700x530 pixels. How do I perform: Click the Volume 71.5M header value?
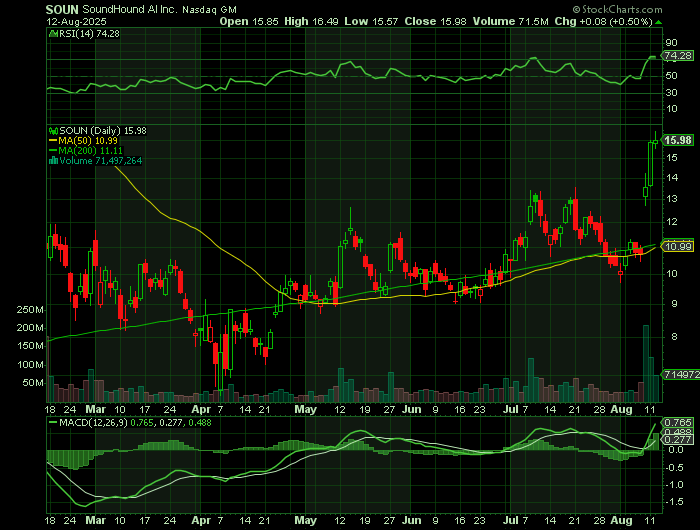coord(511,21)
